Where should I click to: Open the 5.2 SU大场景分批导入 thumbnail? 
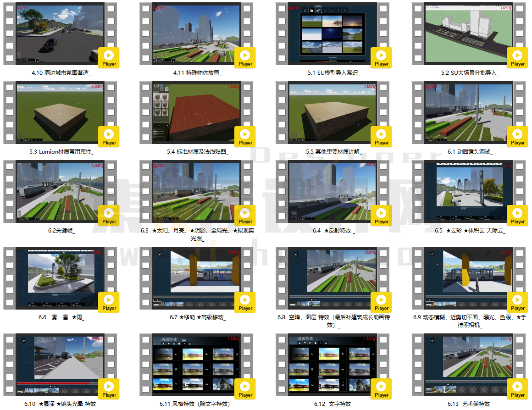[x=469, y=33]
